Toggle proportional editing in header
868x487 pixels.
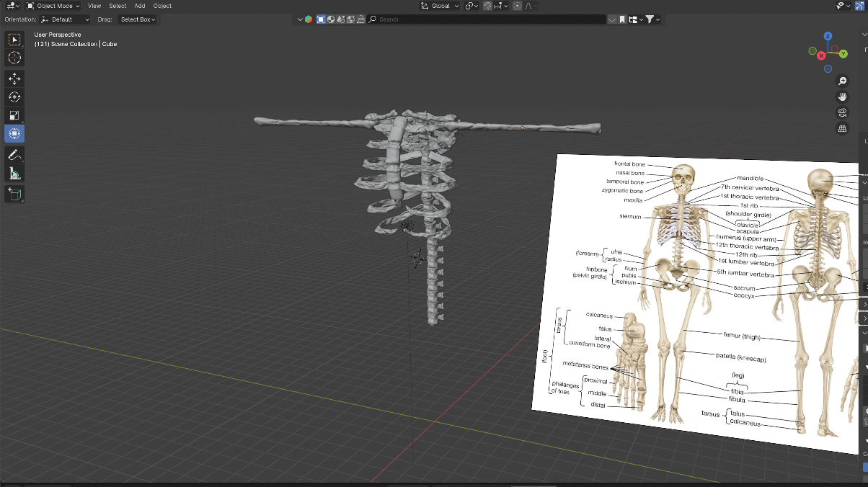click(x=517, y=6)
